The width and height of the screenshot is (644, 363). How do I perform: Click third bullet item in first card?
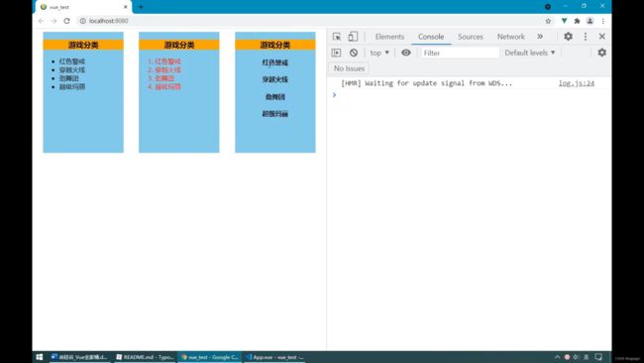[68, 78]
